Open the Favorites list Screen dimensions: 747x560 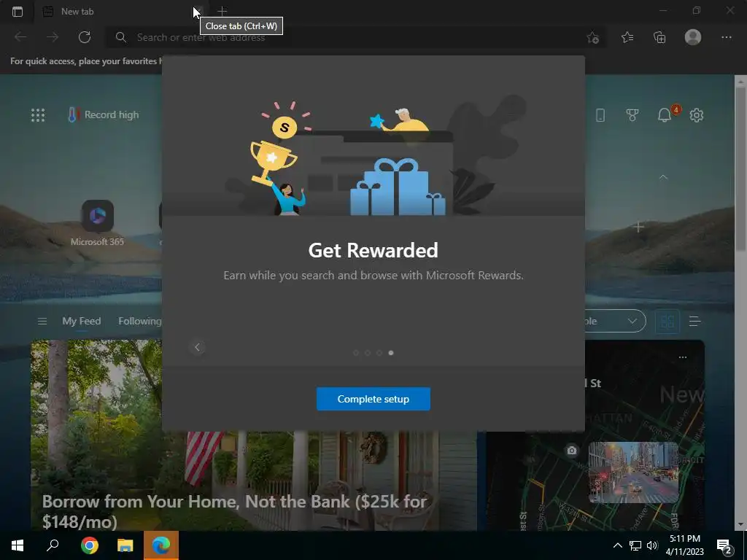[627, 37]
